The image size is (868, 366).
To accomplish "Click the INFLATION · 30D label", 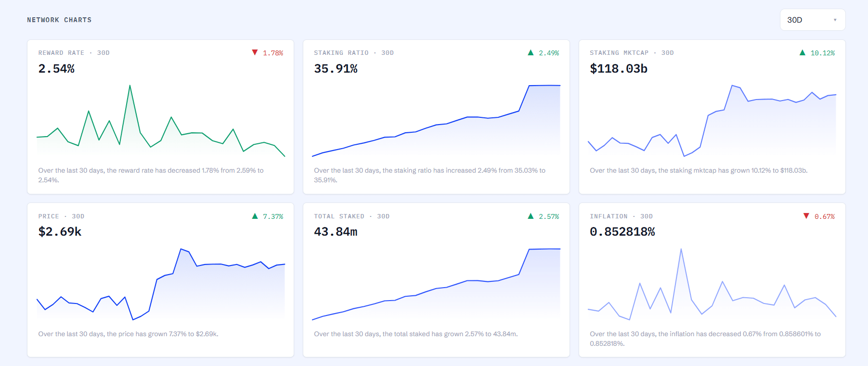I will [x=621, y=216].
